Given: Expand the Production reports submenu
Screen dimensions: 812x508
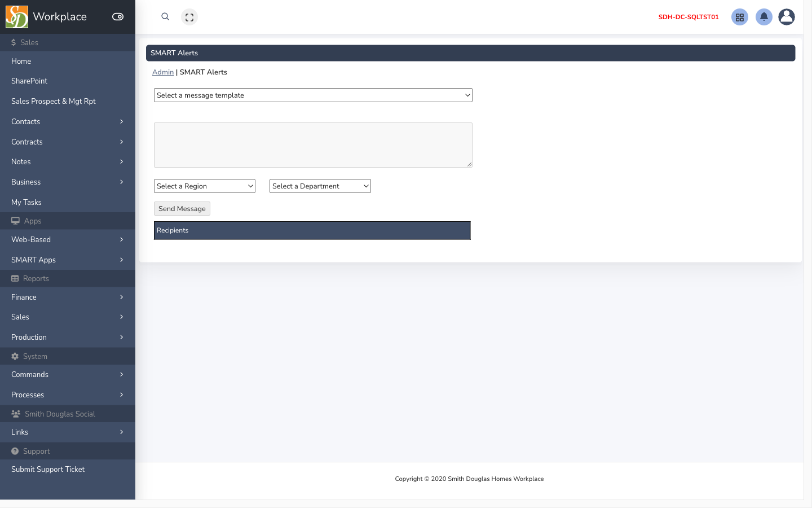Looking at the screenshot, I should (68, 337).
